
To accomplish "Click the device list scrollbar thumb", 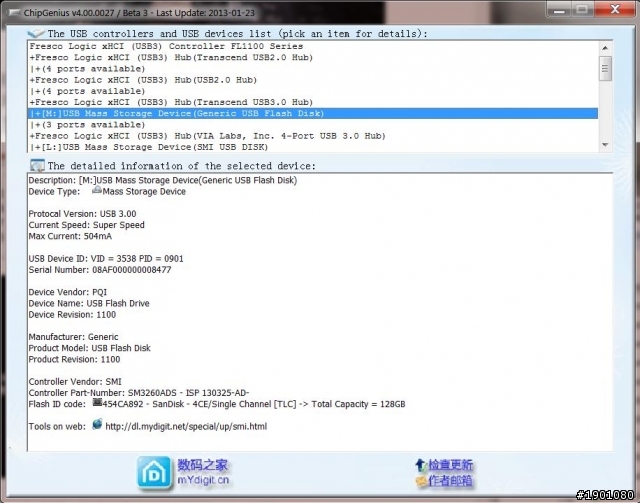I will tap(605, 69).
